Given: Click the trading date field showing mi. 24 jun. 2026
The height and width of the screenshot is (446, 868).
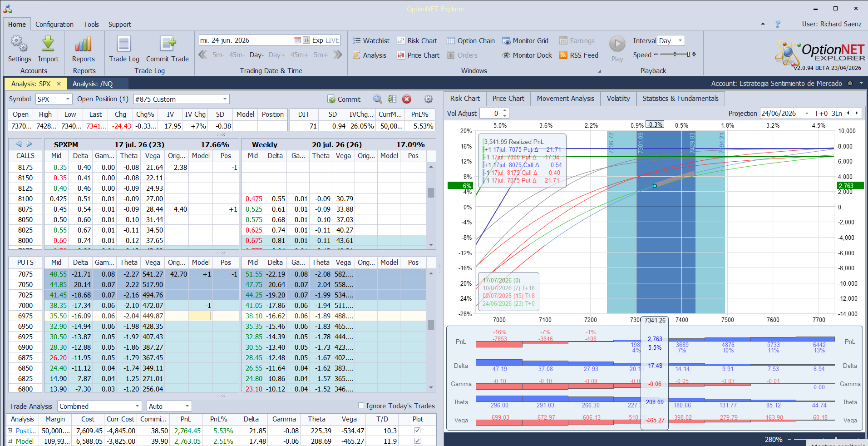Looking at the screenshot, I should (x=245, y=40).
